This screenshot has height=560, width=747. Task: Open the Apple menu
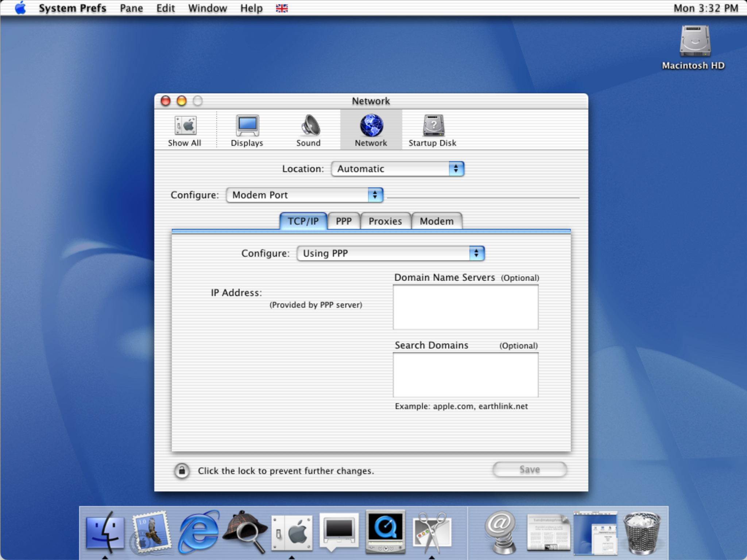tap(20, 8)
